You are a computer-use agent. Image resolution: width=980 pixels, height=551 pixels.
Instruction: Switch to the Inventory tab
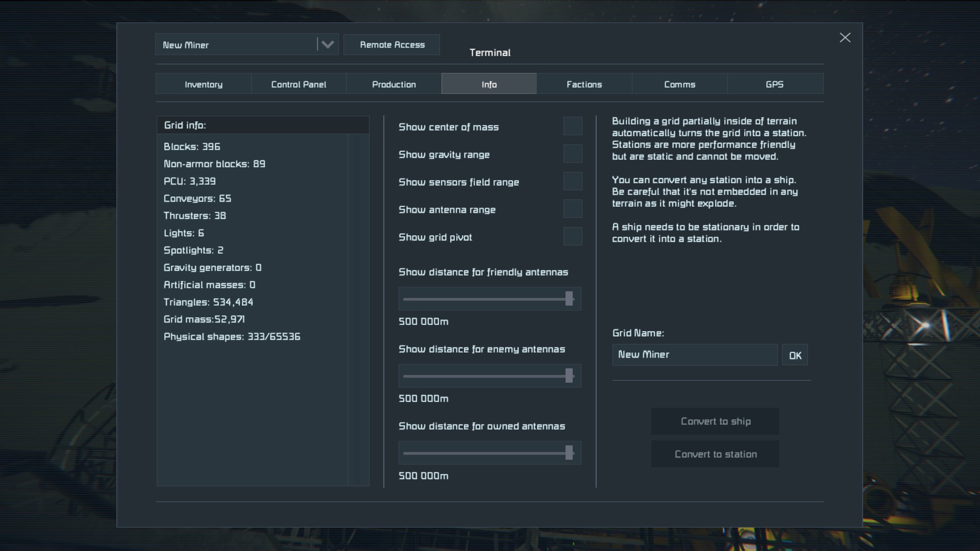[204, 84]
